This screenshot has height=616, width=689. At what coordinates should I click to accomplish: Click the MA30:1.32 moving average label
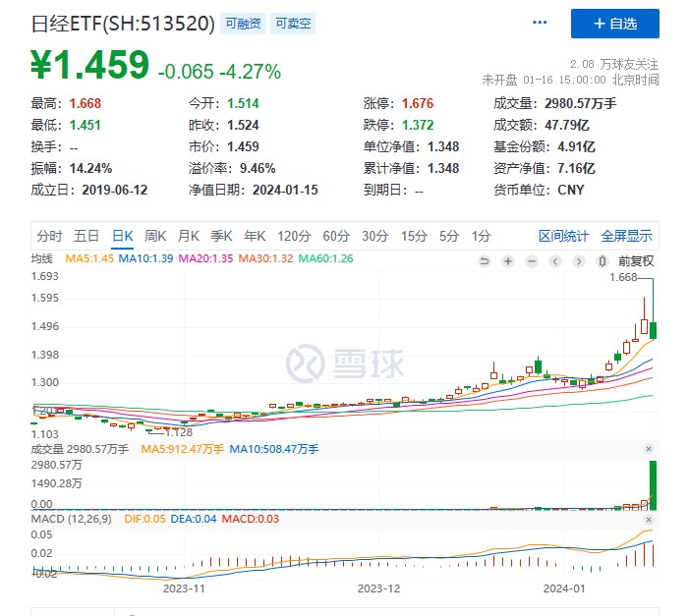(x=265, y=258)
